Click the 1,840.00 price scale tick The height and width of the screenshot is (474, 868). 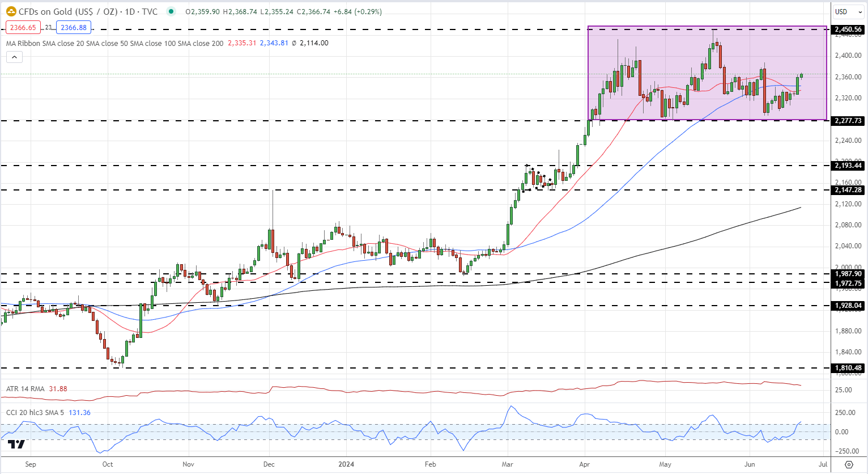(848, 352)
